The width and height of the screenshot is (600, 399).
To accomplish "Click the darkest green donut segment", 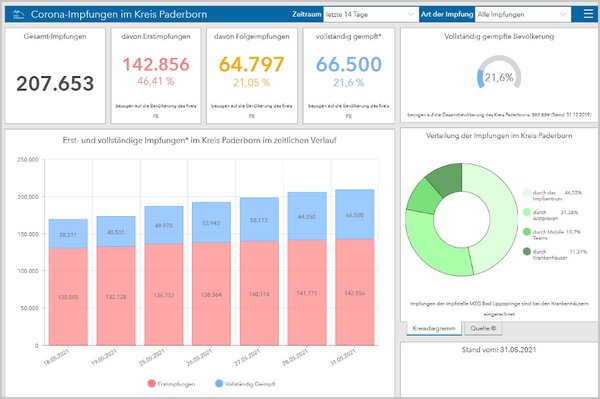I will coord(447,179).
